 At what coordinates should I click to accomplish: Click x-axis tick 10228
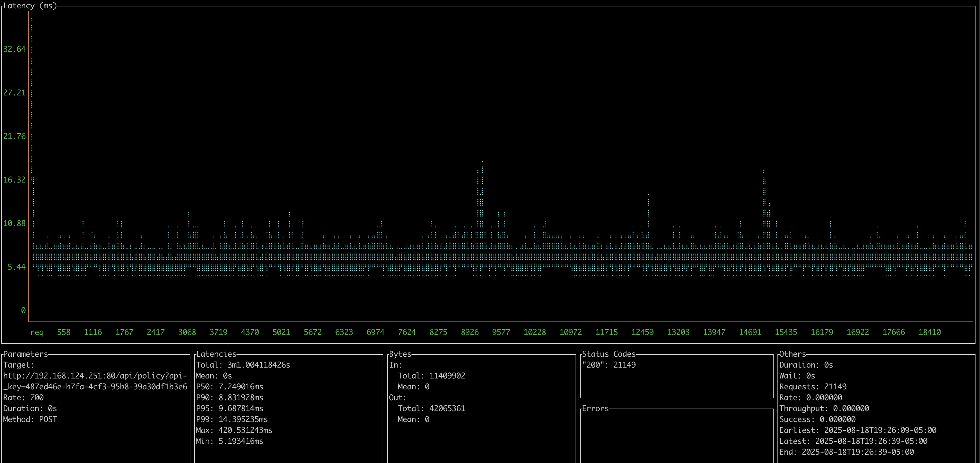coord(535,332)
